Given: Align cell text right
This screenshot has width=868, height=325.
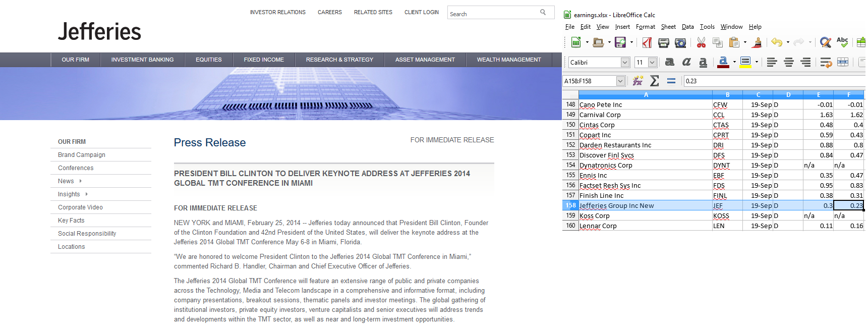Looking at the screenshot, I should 805,62.
